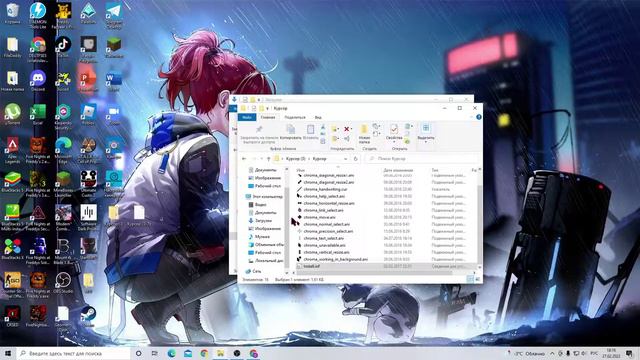The width and height of the screenshot is (640, 360).
Task: Click the file list horizontal scrollbar
Action: pos(375,272)
